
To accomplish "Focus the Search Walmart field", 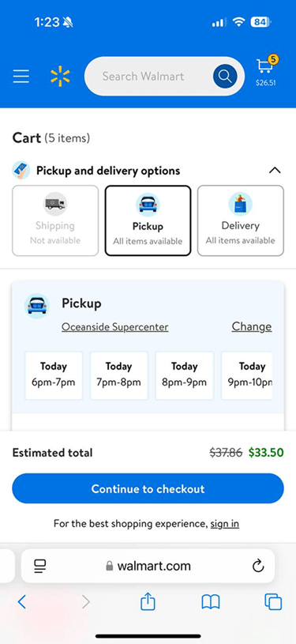I will [148, 77].
